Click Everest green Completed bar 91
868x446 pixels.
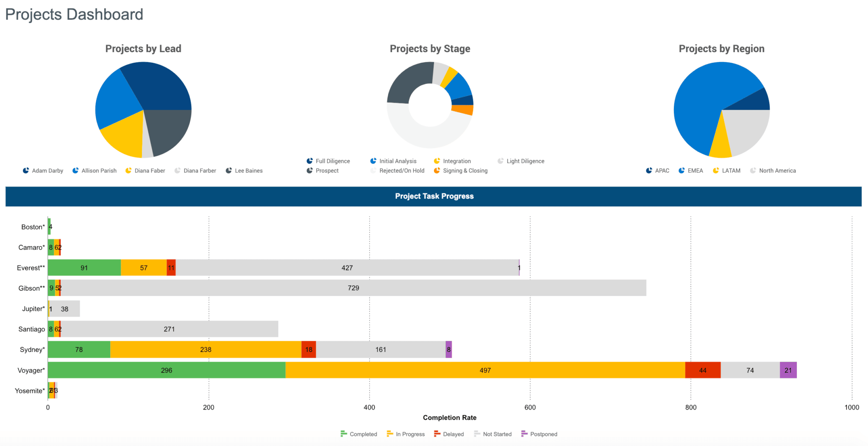(84, 268)
